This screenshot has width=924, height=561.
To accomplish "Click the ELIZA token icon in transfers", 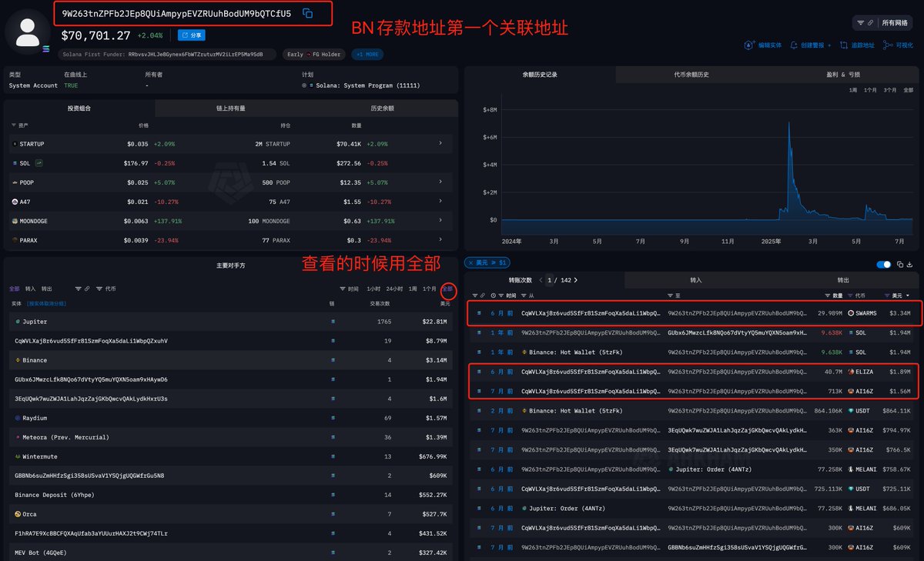I will (x=851, y=371).
